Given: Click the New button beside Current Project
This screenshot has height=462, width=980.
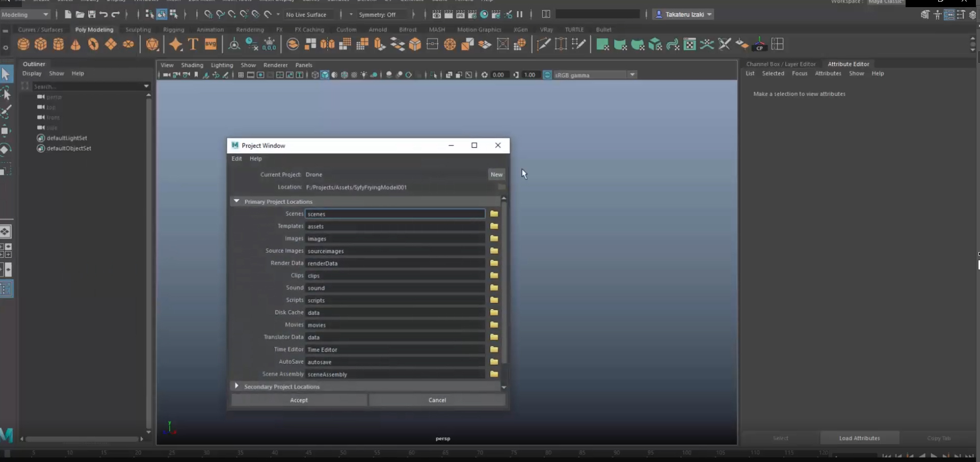Looking at the screenshot, I should pos(496,174).
